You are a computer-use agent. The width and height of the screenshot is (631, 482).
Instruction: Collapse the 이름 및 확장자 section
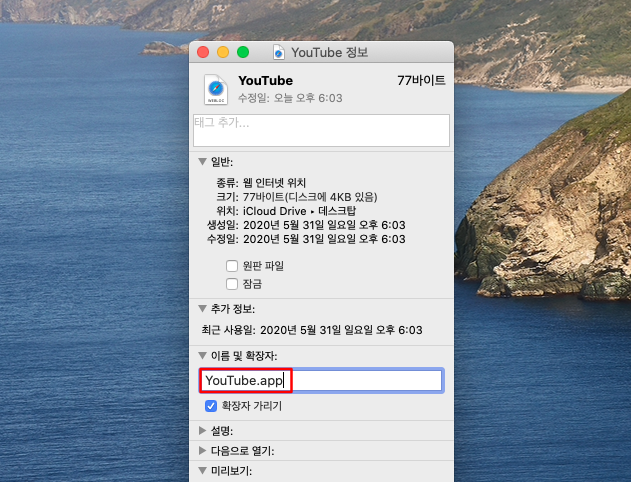[202, 356]
